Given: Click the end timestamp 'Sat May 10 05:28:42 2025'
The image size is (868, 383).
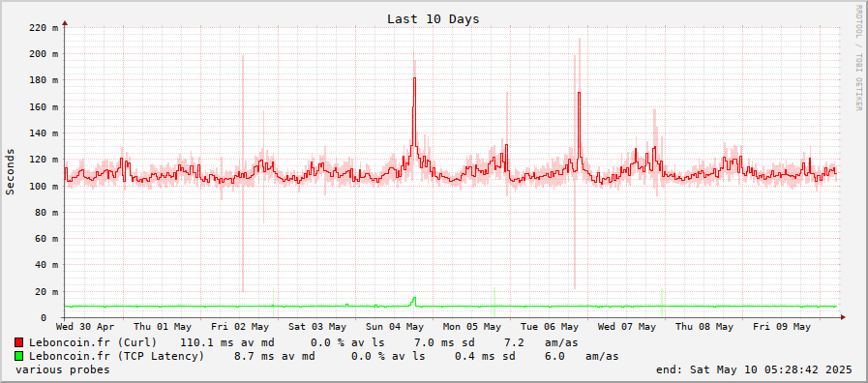Looking at the screenshot, I should coord(770,369).
